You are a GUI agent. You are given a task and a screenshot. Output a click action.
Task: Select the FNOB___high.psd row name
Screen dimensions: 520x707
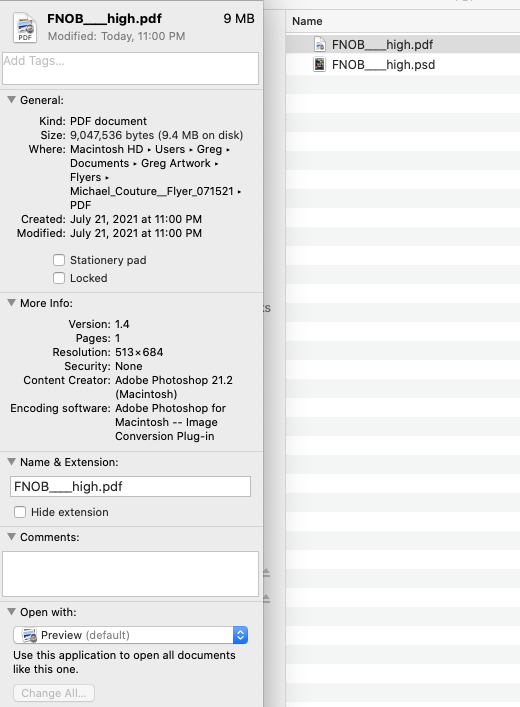coord(383,64)
